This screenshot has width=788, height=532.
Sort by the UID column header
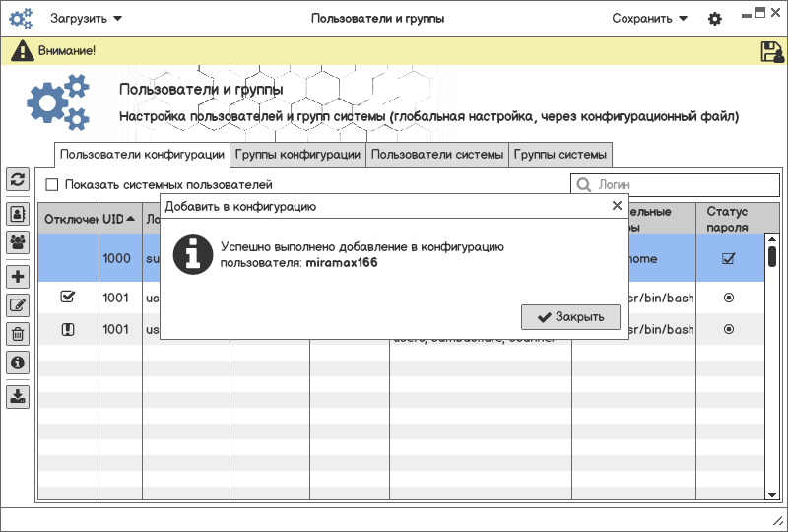[x=119, y=219]
